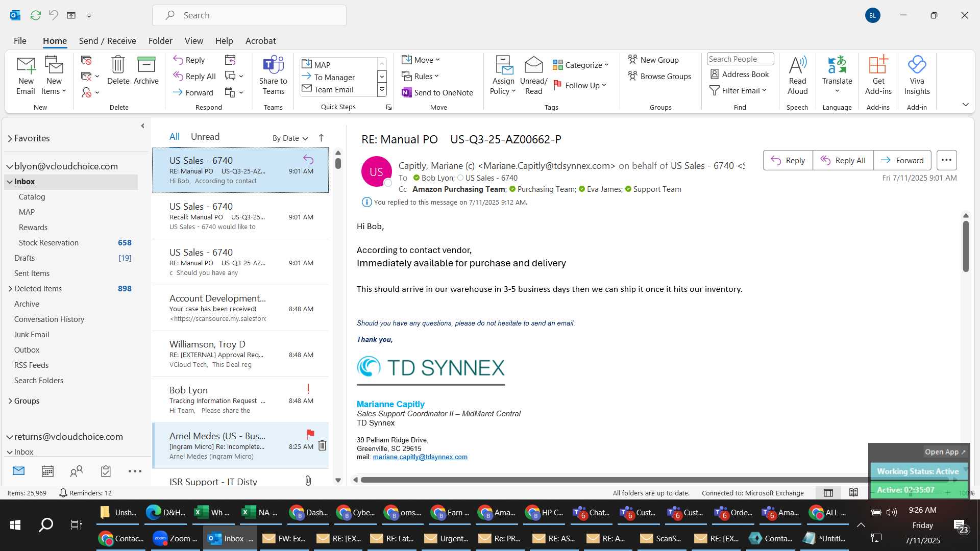980x551 pixels.
Task: Open the View tab
Action: [x=193, y=41]
